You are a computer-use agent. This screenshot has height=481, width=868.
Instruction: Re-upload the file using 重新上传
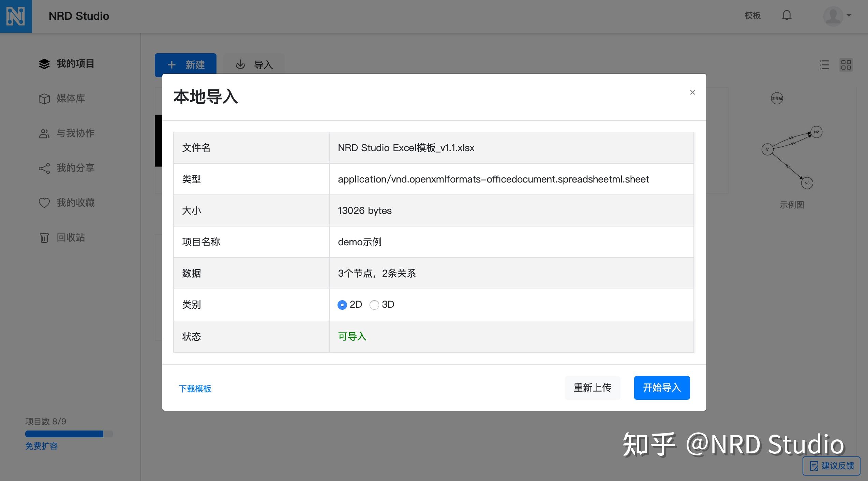point(592,388)
